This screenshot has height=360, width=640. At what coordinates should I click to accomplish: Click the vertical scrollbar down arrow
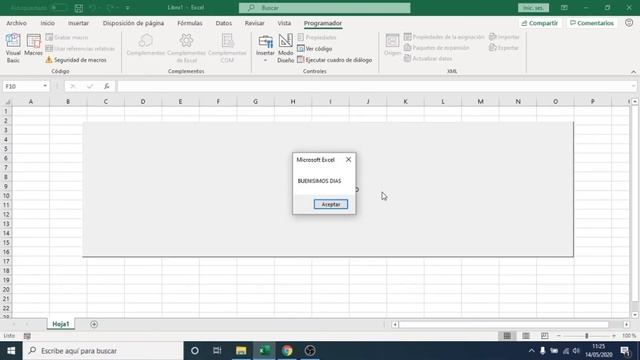(635, 315)
